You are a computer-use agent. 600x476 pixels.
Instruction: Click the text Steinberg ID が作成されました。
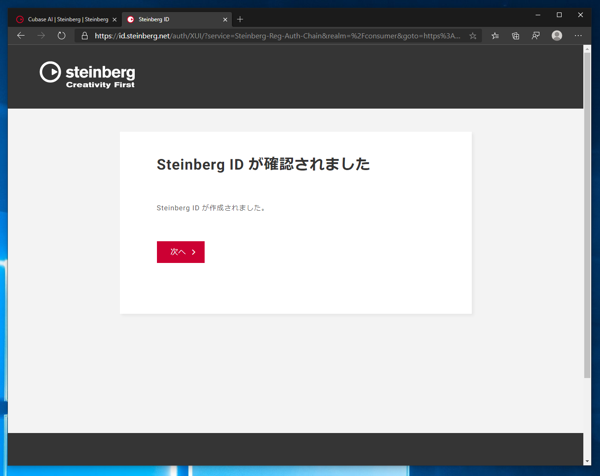click(x=211, y=208)
